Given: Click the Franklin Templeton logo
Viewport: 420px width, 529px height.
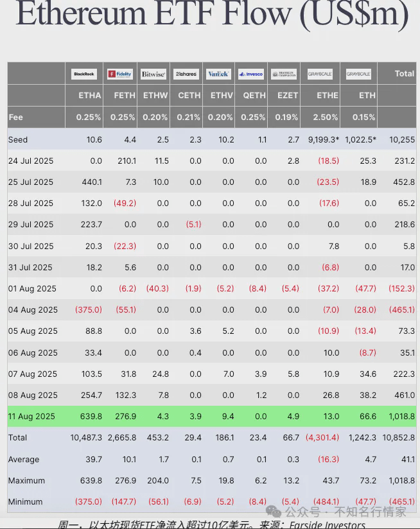Looking at the screenshot, I should point(284,74).
